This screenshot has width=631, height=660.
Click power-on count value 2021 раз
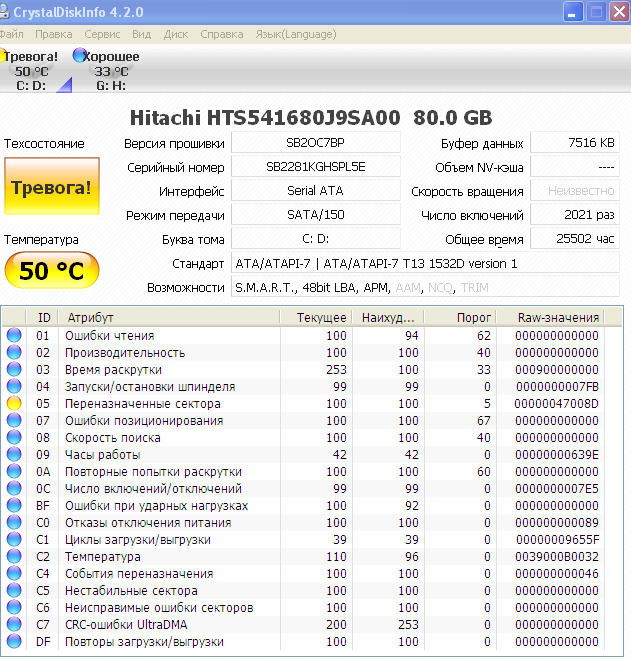click(x=575, y=215)
